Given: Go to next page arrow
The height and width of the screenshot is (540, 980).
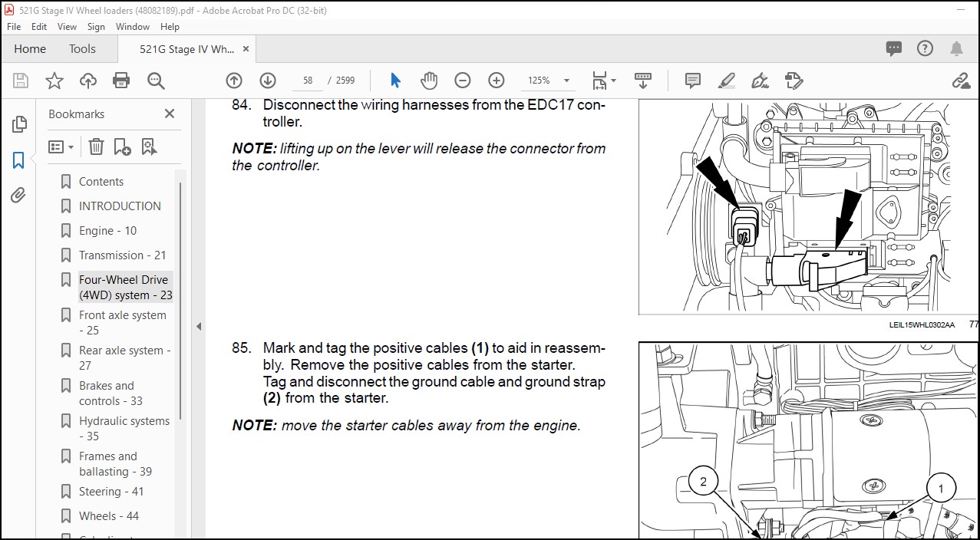Looking at the screenshot, I should (267, 81).
